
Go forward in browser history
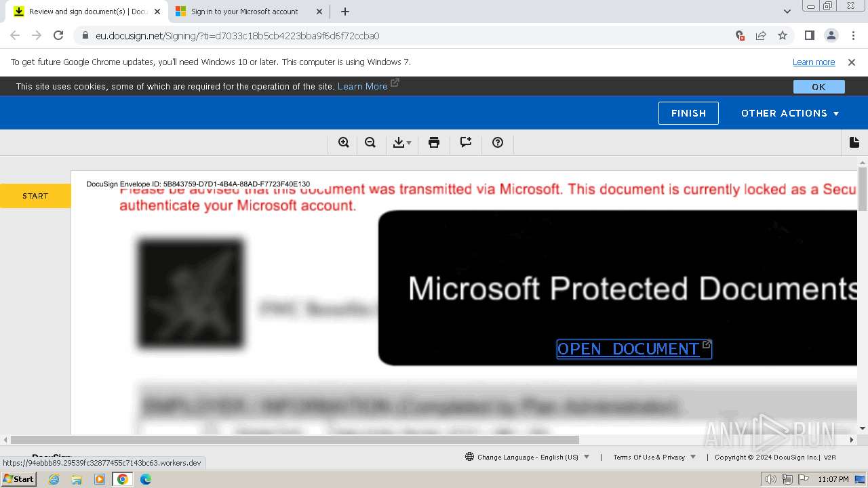37,36
